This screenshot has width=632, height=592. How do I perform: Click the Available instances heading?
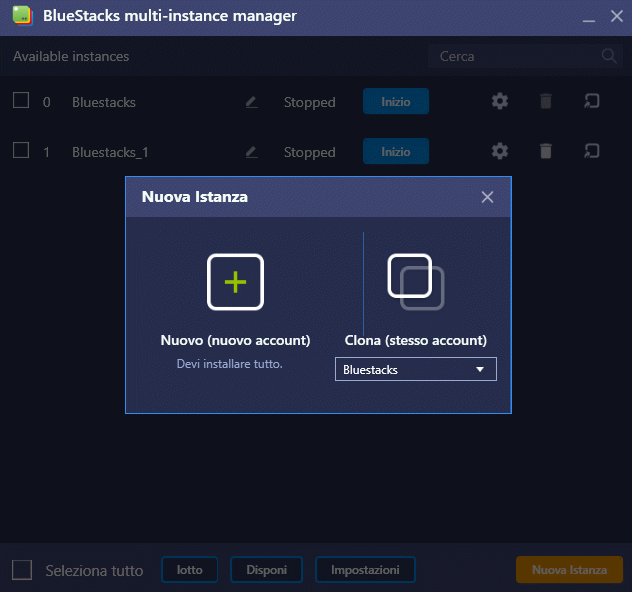coord(71,56)
